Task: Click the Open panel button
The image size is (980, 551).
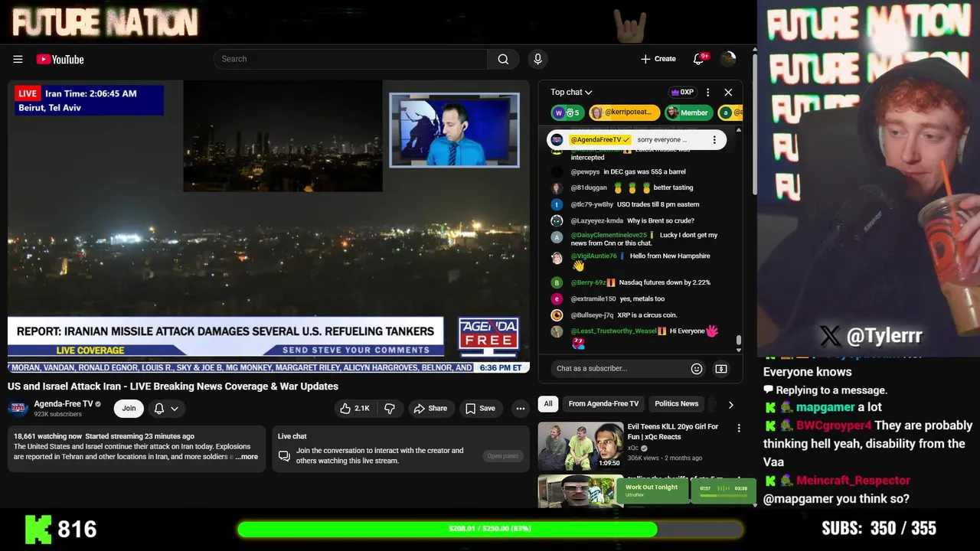Action: point(503,456)
